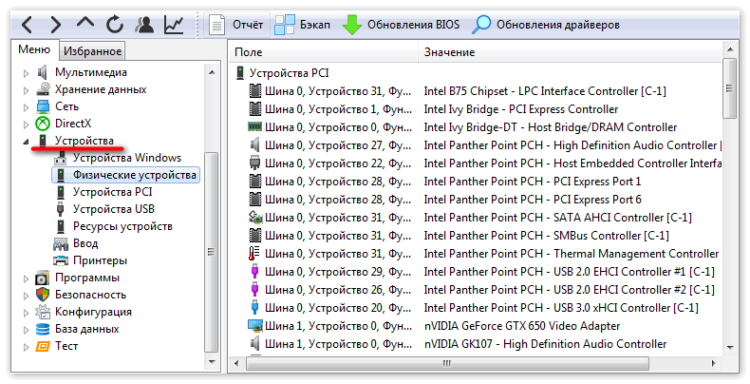Launch Обновления драйверов search
The image size is (750, 384).
[546, 24]
